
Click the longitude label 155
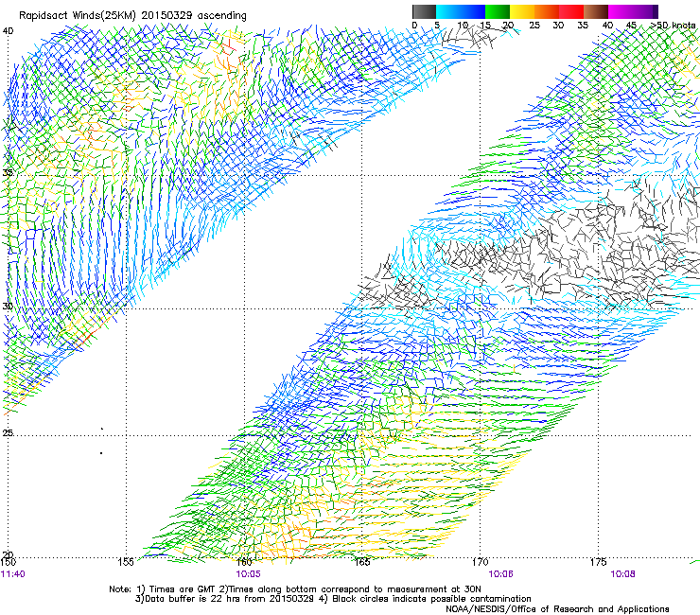(126, 562)
